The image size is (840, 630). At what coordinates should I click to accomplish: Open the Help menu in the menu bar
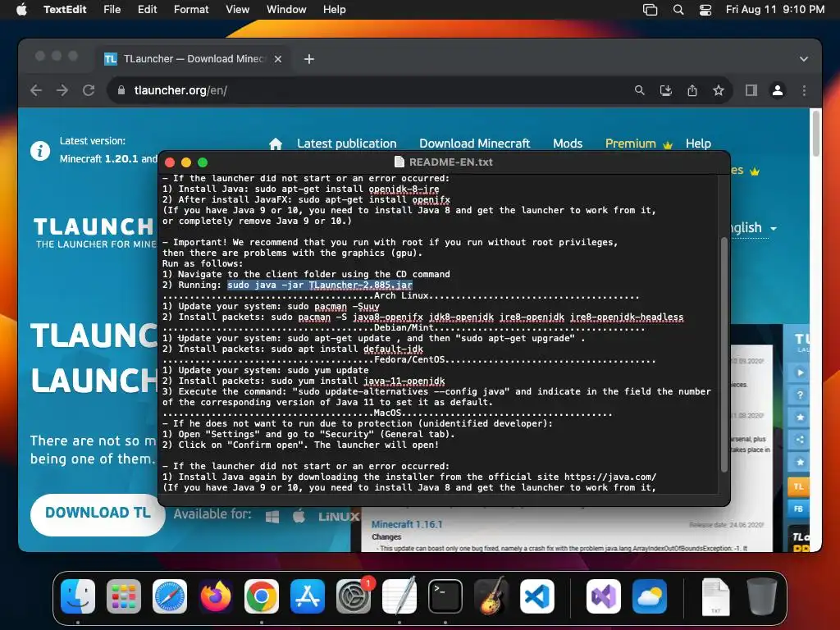tap(335, 10)
